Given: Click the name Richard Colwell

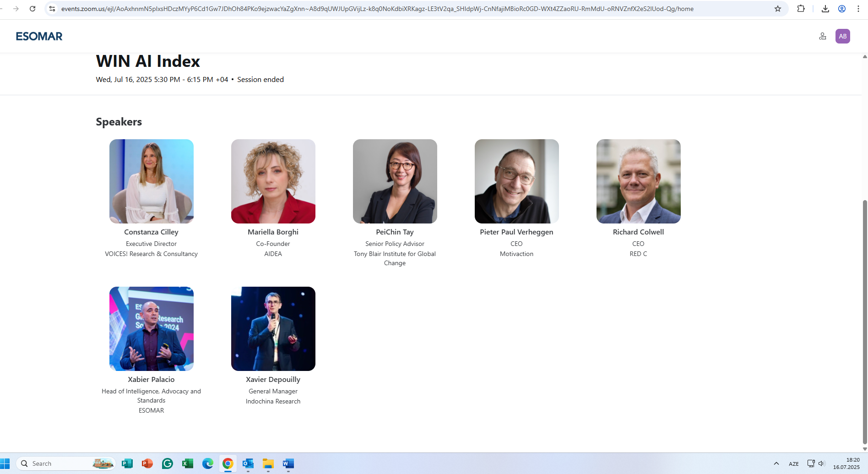Looking at the screenshot, I should tap(639, 232).
